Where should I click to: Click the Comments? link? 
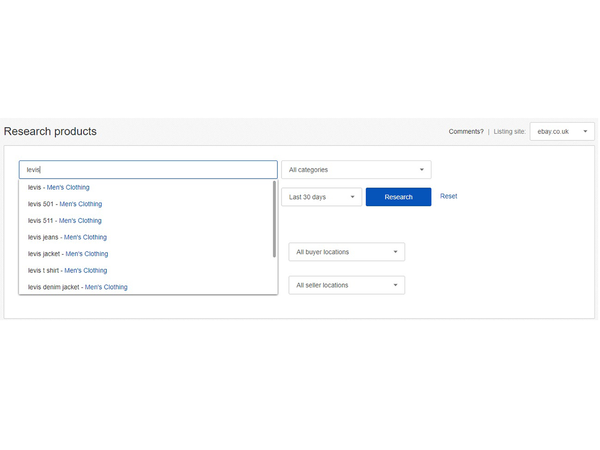pyautogui.click(x=466, y=132)
